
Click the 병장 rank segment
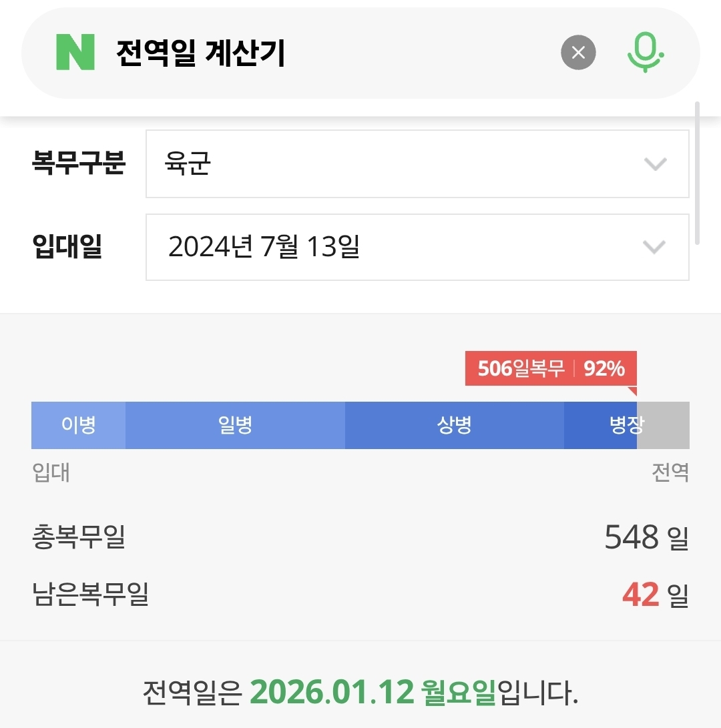[601, 426]
